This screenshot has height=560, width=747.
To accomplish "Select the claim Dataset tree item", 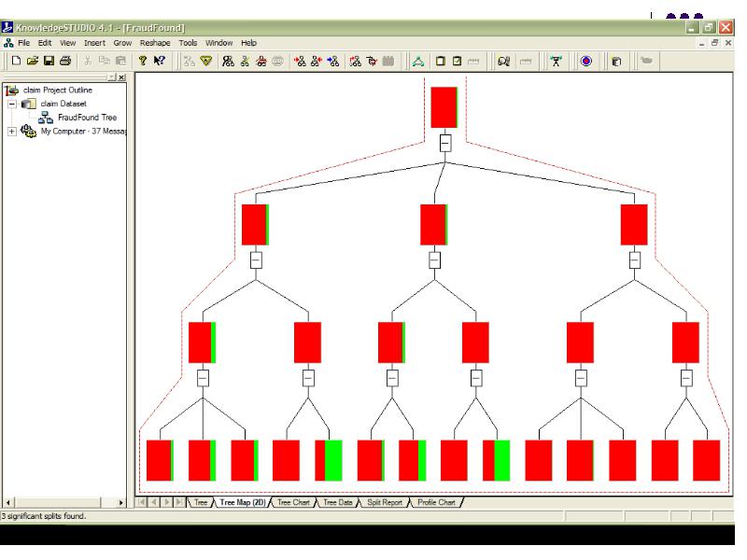I will tap(63, 104).
